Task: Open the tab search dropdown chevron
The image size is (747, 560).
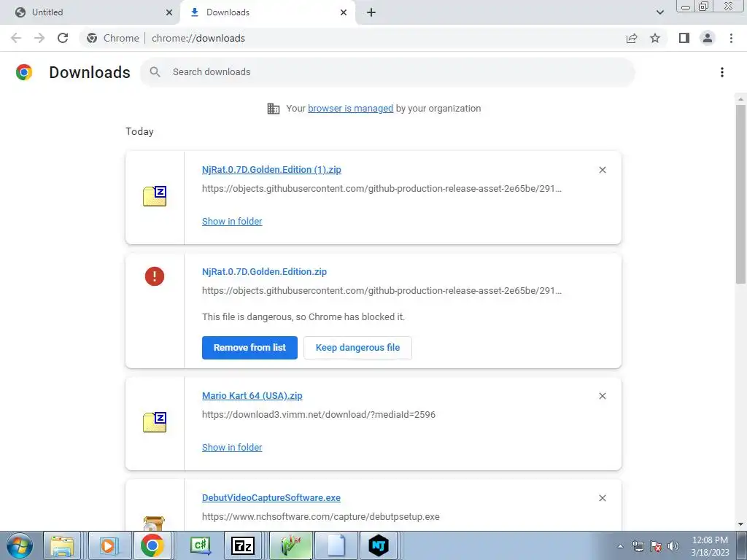Action: [x=659, y=12]
